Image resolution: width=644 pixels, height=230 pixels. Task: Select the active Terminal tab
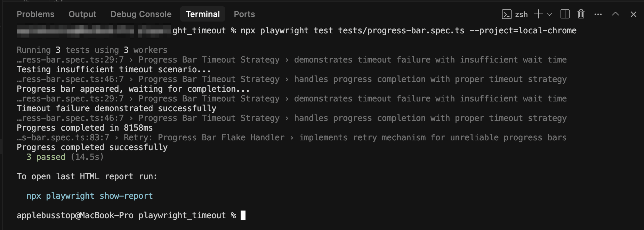coord(203,14)
